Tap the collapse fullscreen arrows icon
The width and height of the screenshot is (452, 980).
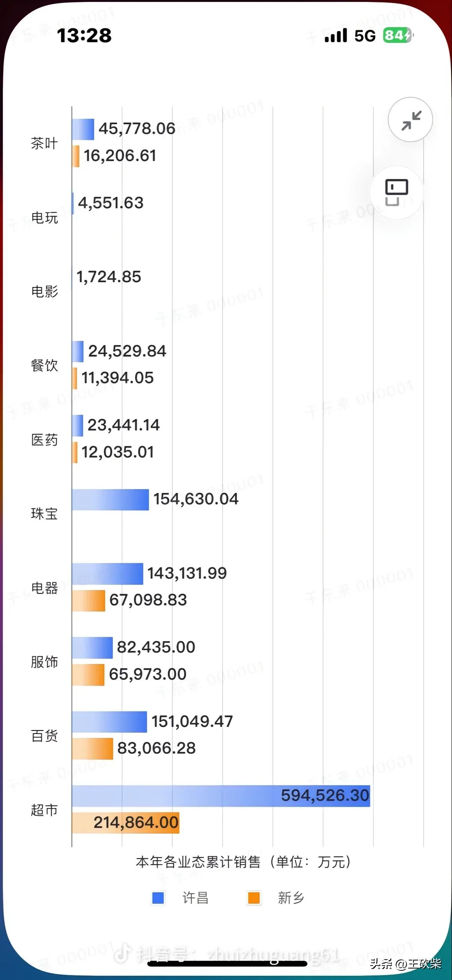[411, 120]
